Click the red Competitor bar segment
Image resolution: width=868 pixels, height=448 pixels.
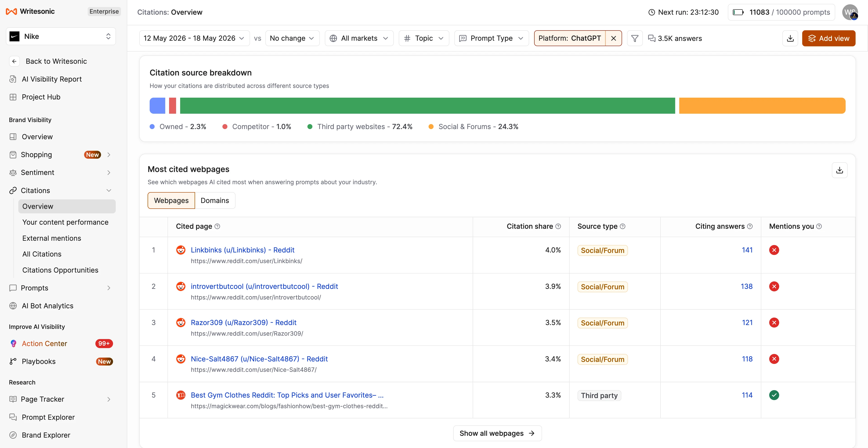(172, 106)
